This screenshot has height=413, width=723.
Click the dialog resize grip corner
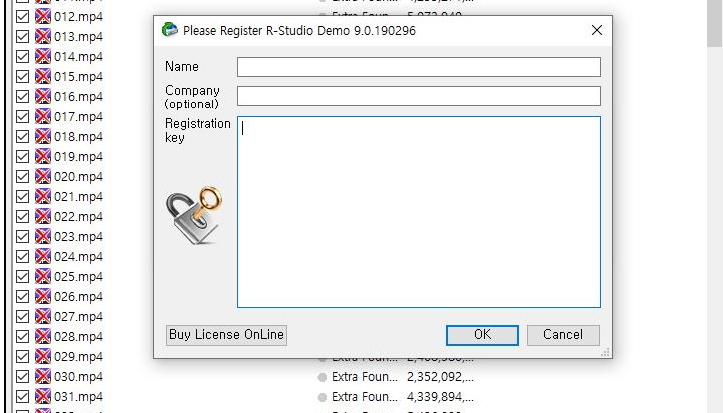[606, 353]
